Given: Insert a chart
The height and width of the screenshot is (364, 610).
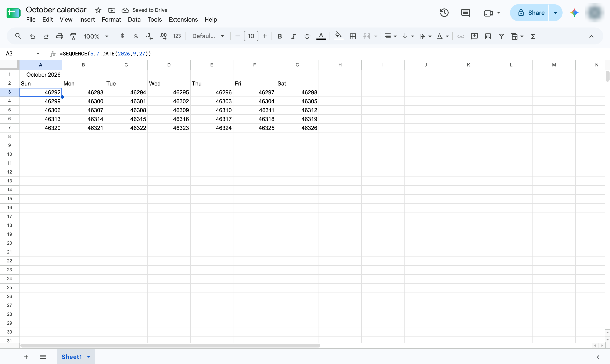Looking at the screenshot, I should (x=488, y=36).
